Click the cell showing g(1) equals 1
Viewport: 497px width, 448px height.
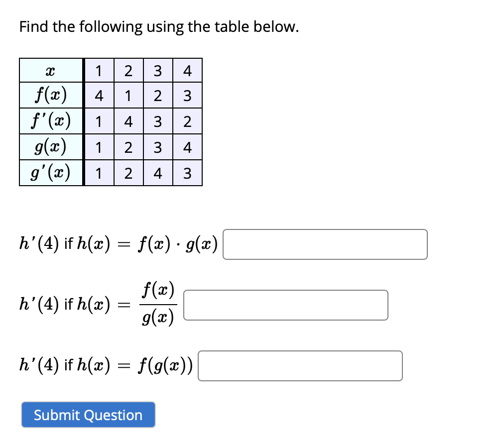(x=99, y=146)
